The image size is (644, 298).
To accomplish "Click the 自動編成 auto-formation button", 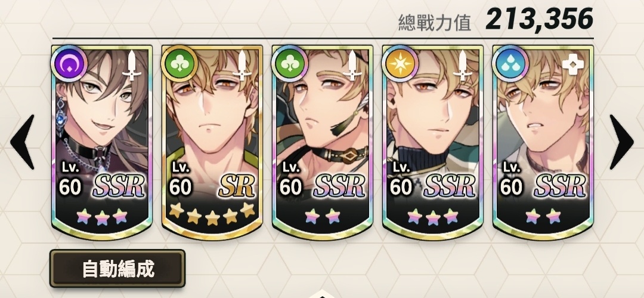I will [117, 269].
